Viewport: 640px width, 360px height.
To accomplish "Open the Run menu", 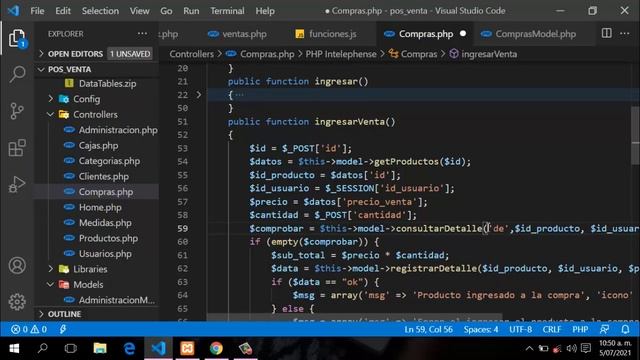I will 191,11.
